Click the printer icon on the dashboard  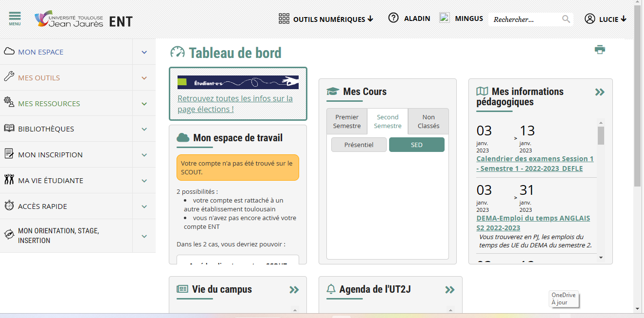(600, 49)
